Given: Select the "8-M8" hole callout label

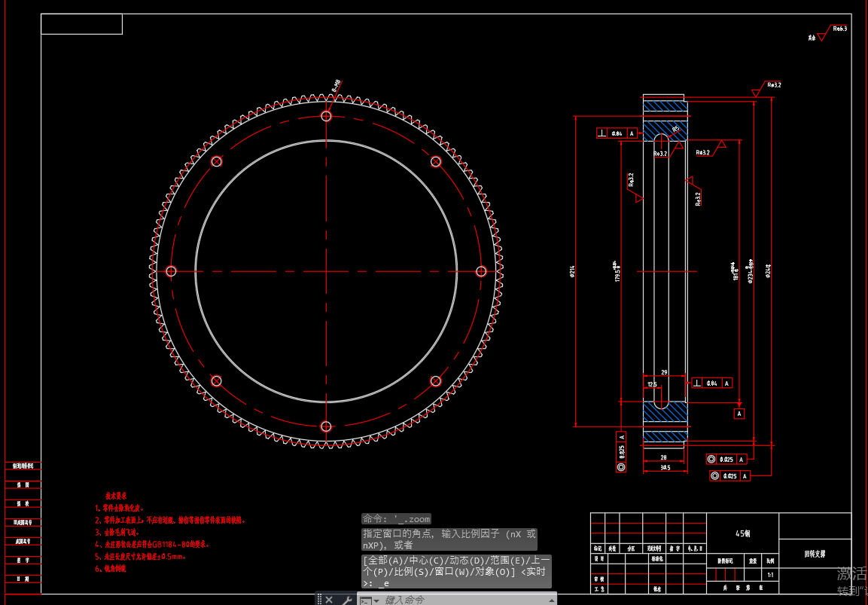Looking at the screenshot, I should 336,85.
